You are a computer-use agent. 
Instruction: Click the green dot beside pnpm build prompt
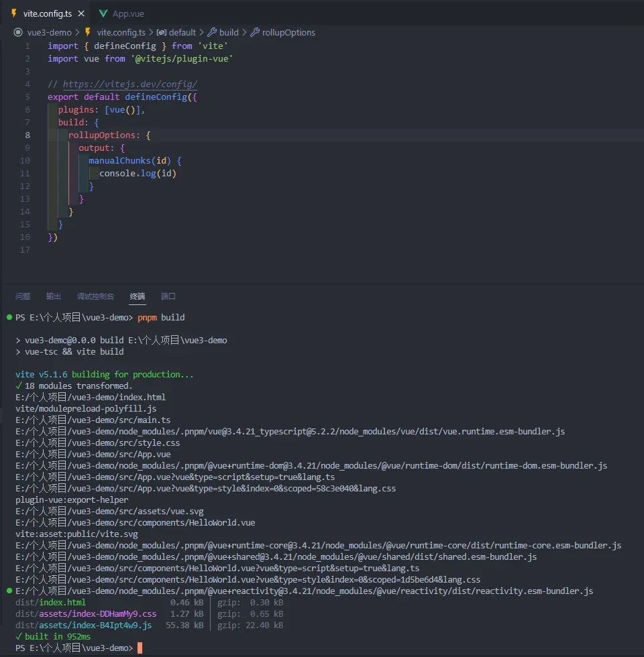(x=9, y=317)
